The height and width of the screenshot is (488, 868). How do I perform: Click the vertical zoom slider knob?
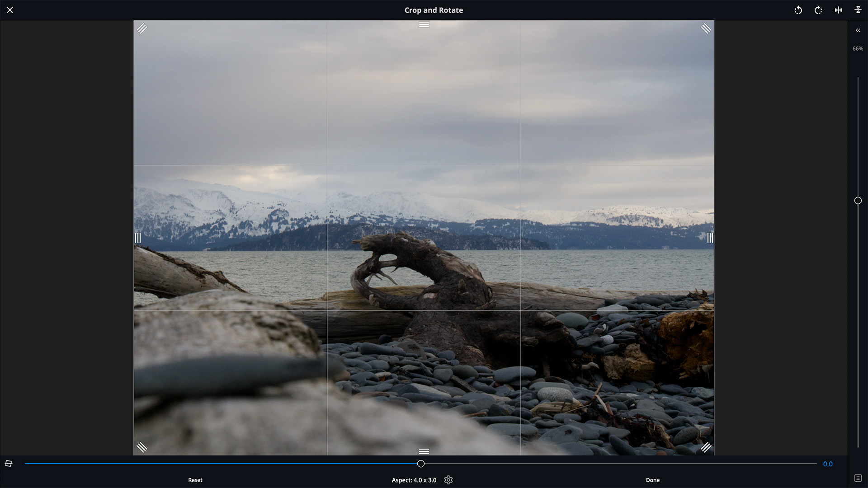click(858, 201)
